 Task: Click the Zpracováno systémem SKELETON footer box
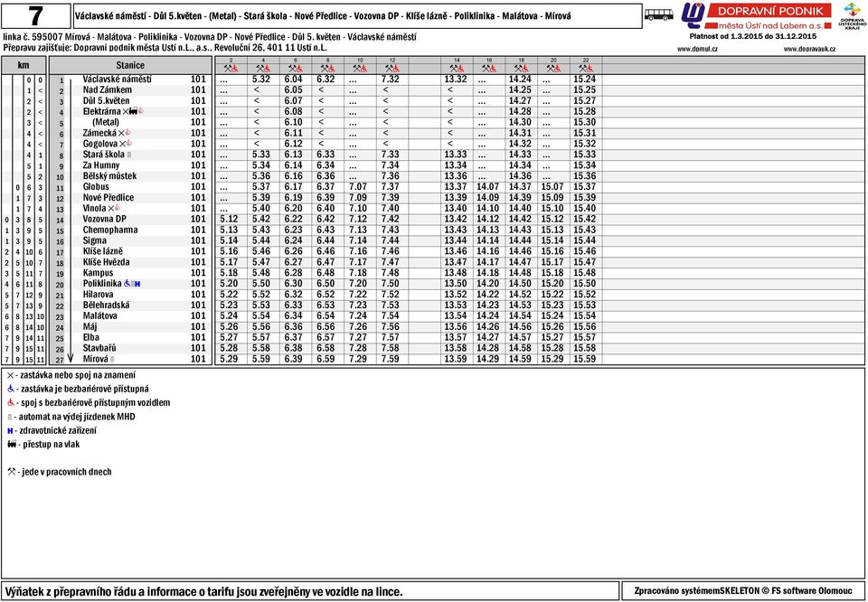click(x=743, y=591)
